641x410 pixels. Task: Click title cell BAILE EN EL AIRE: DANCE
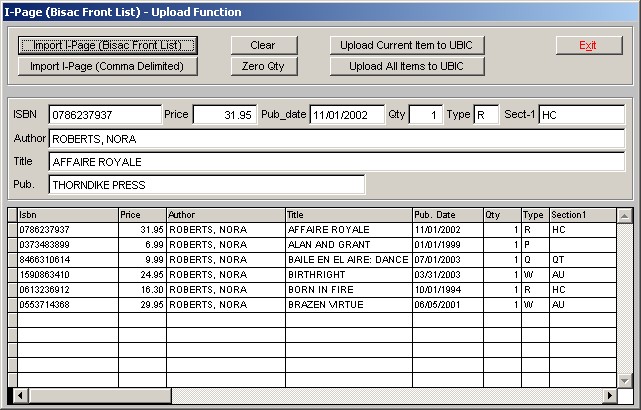(349, 260)
